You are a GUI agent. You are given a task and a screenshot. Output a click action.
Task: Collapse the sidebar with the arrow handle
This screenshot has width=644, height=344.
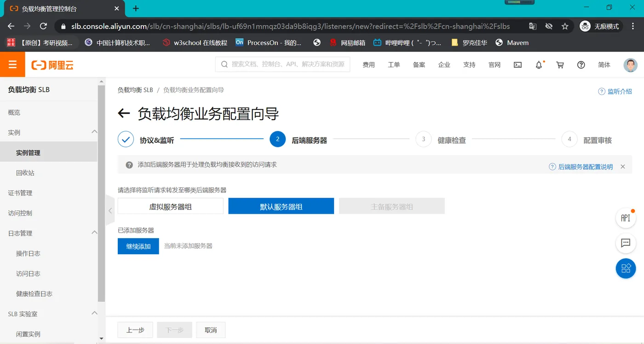(x=110, y=211)
